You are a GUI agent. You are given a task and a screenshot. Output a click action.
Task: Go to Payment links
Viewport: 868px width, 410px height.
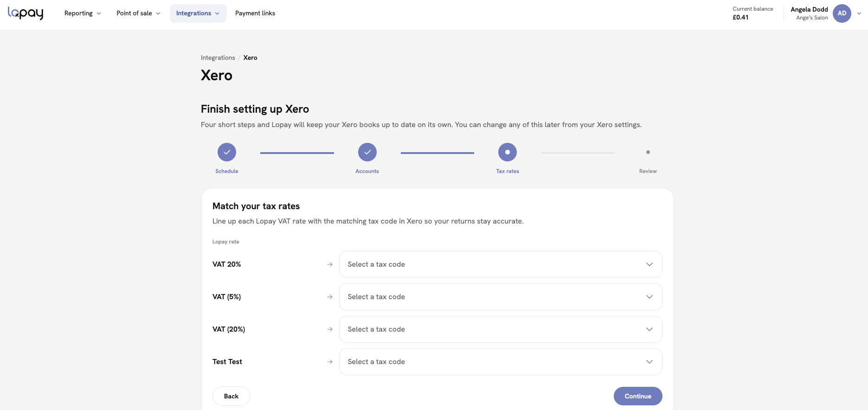(x=255, y=13)
